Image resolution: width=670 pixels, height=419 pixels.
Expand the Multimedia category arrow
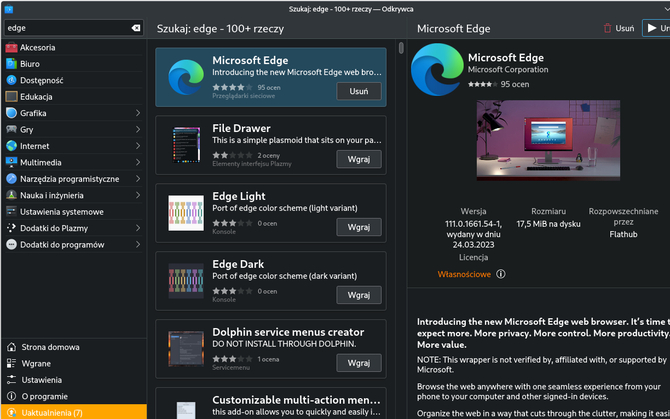pyautogui.click(x=138, y=162)
